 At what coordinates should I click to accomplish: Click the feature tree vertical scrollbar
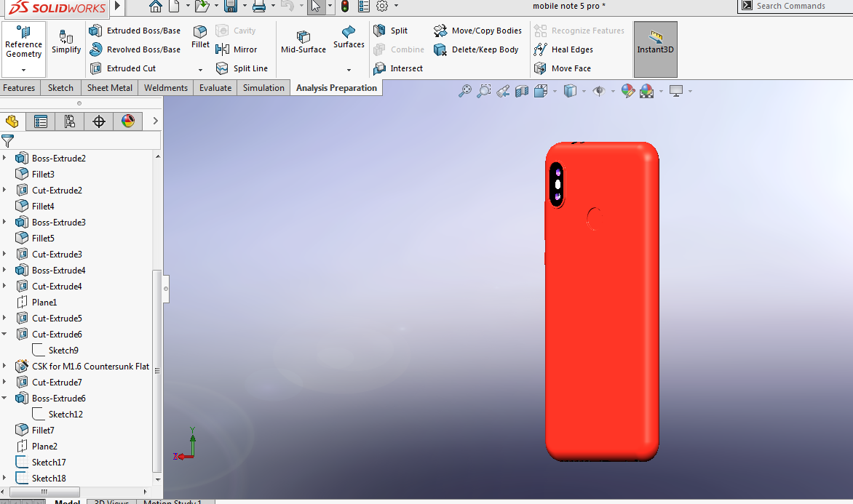click(x=158, y=372)
